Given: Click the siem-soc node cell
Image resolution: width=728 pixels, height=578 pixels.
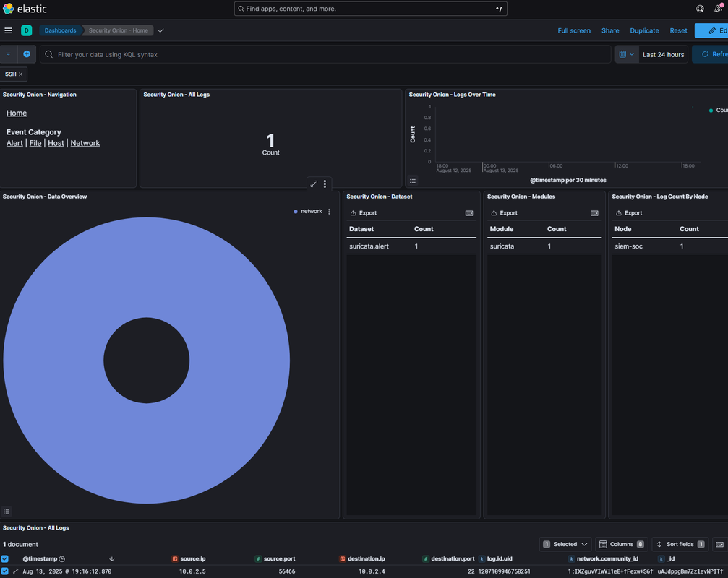Looking at the screenshot, I should coord(629,246).
